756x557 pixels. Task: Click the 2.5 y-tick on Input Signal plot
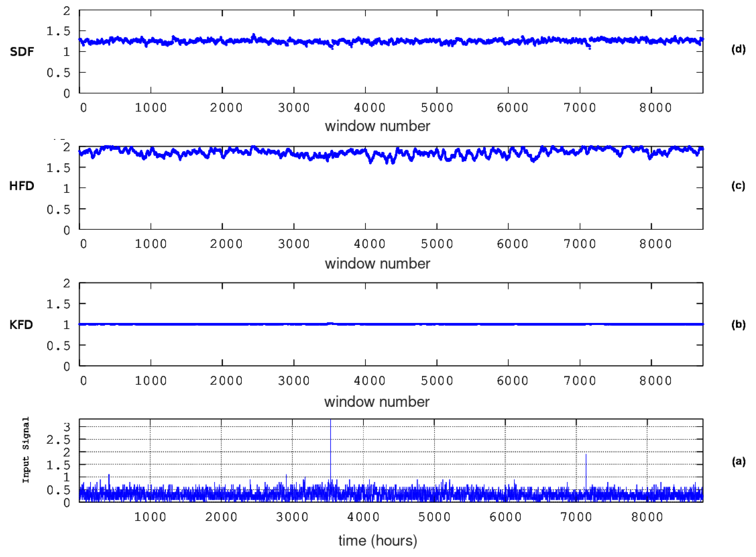coord(58,440)
